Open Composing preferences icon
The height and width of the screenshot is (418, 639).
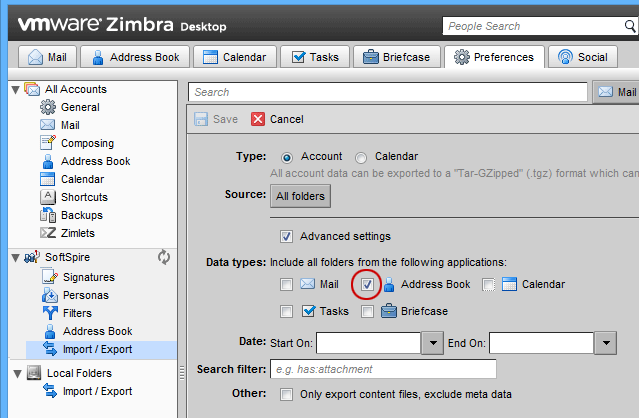pyautogui.click(x=48, y=143)
